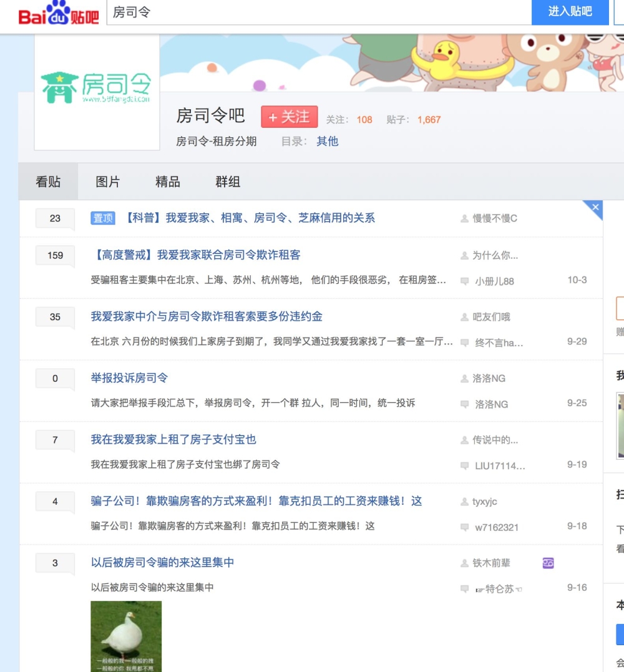Open the 群组 tab
The height and width of the screenshot is (672, 624).
coord(228,182)
